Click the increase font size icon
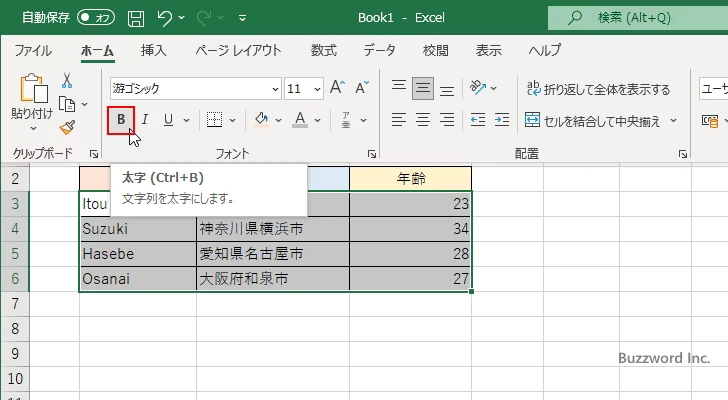Viewport: 728px width, 400px height. point(335,88)
